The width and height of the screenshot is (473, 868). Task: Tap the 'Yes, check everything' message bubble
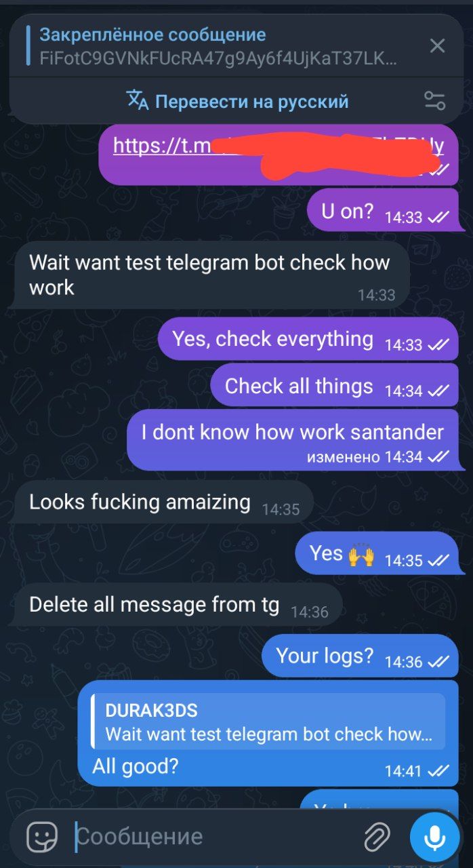coord(308,340)
